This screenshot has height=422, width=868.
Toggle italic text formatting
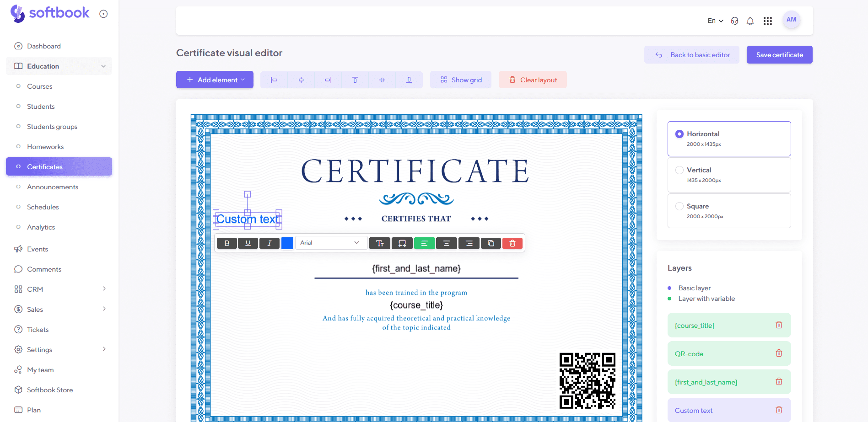point(270,243)
